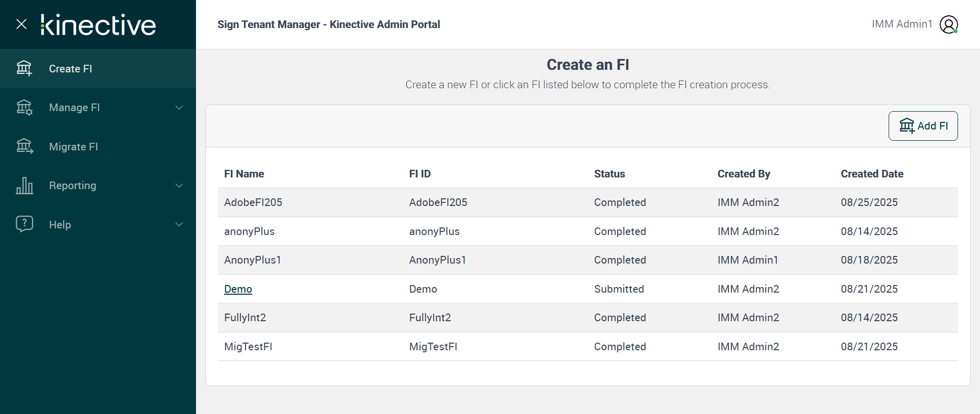980x414 pixels.
Task: Select Create FI in the sidebar
Action: coord(70,69)
